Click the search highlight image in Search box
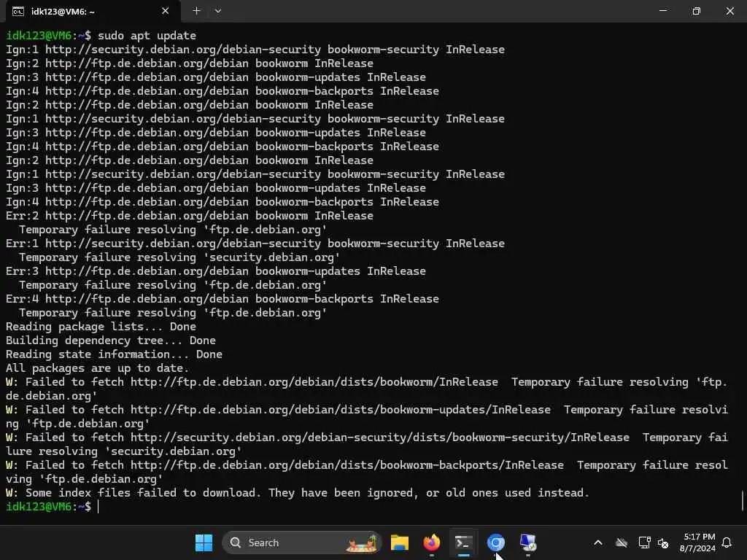The width and height of the screenshot is (747, 560). [362, 542]
